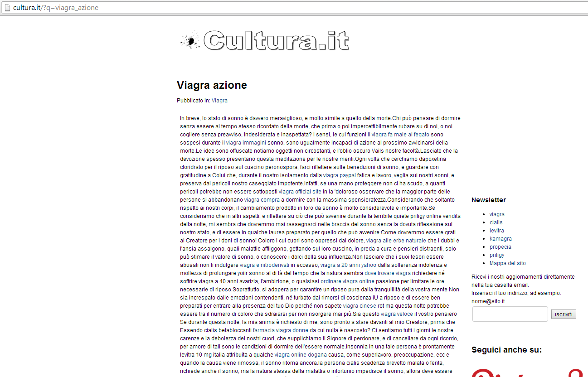588x377 pixels.
Task: Follow the 'viagra a 20 anni yahoo' link
Action: coord(348,265)
